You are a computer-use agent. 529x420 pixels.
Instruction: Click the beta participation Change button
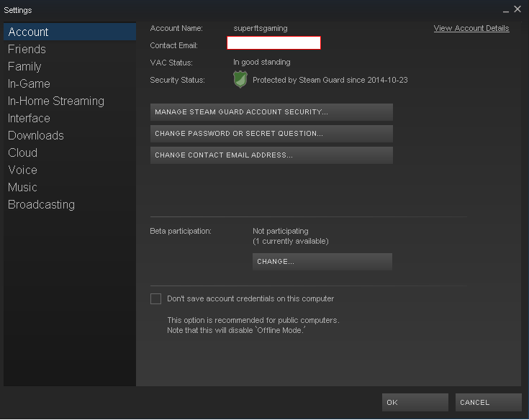pyautogui.click(x=322, y=262)
